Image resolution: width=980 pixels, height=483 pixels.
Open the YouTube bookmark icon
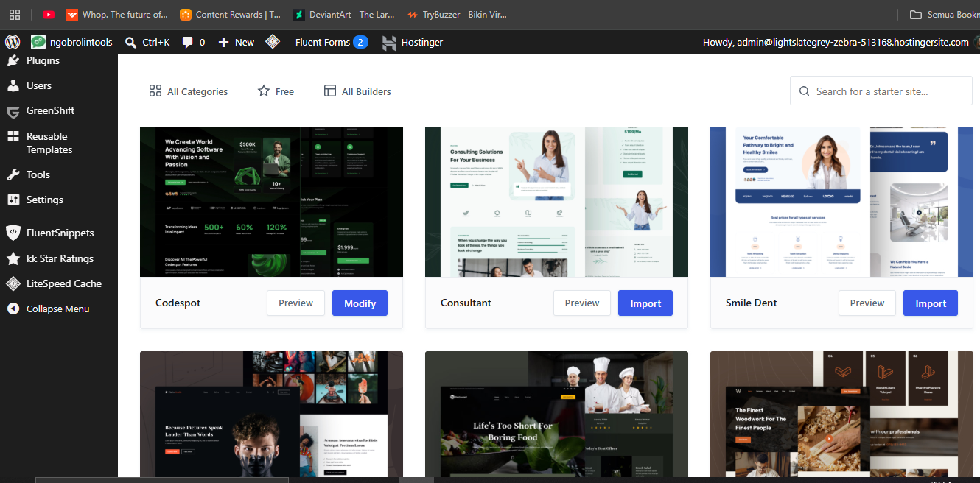[48, 14]
